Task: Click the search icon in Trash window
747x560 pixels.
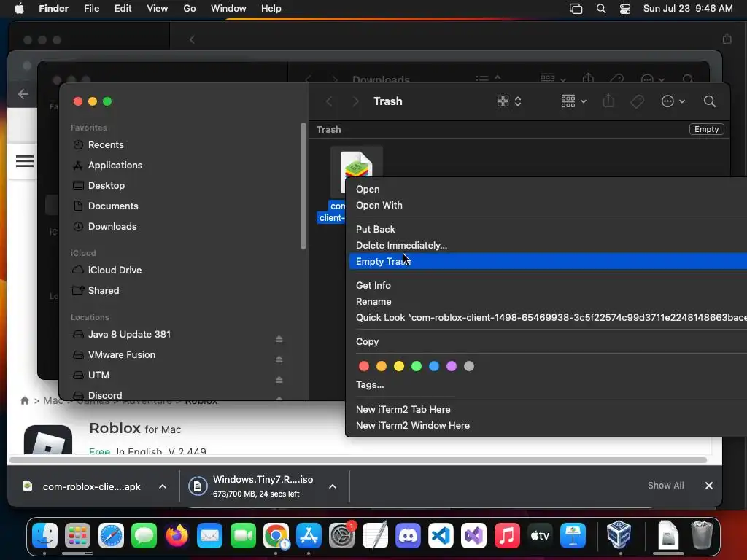Action: click(x=709, y=101)
